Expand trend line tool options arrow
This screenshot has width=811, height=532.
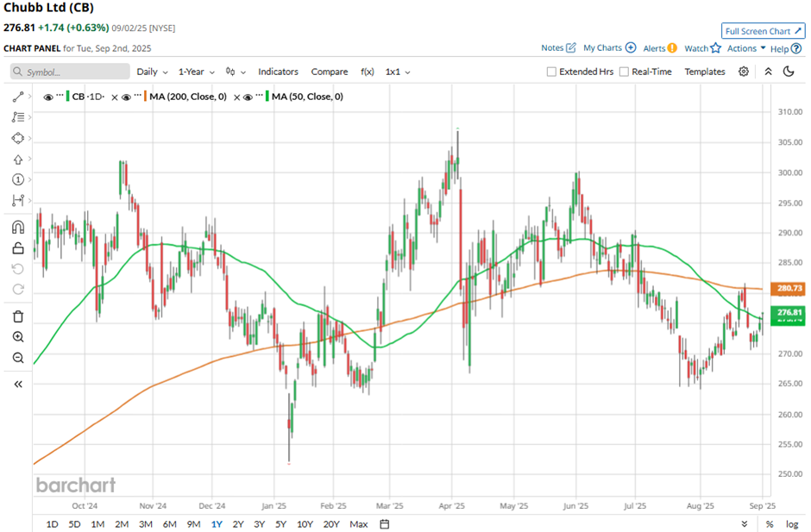point(30,97)
